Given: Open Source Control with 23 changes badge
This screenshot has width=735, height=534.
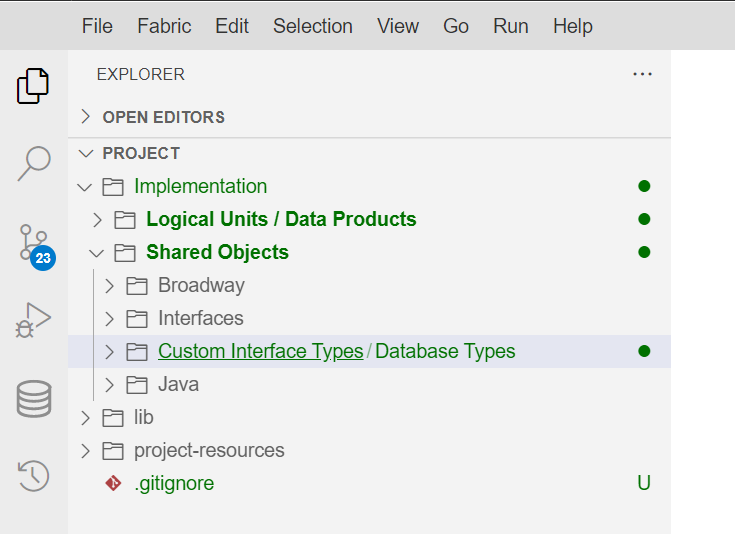Looking at the screenshot, I should coord(37,247).
